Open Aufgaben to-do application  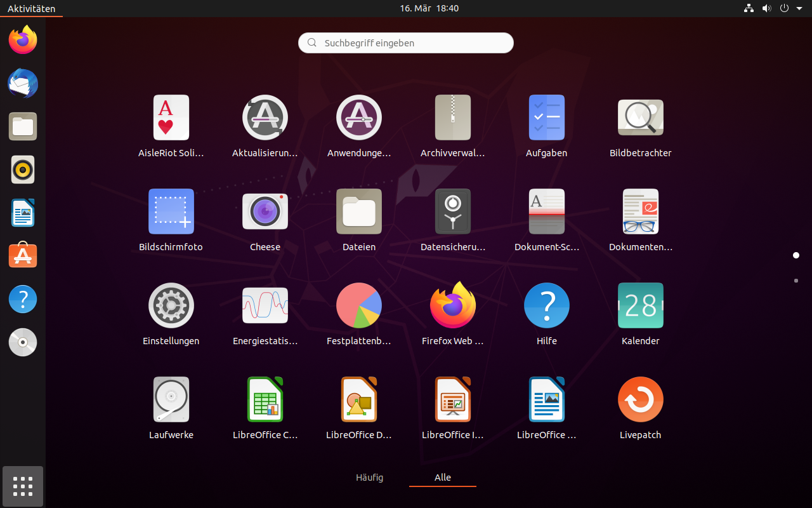[x=547, y=118]
